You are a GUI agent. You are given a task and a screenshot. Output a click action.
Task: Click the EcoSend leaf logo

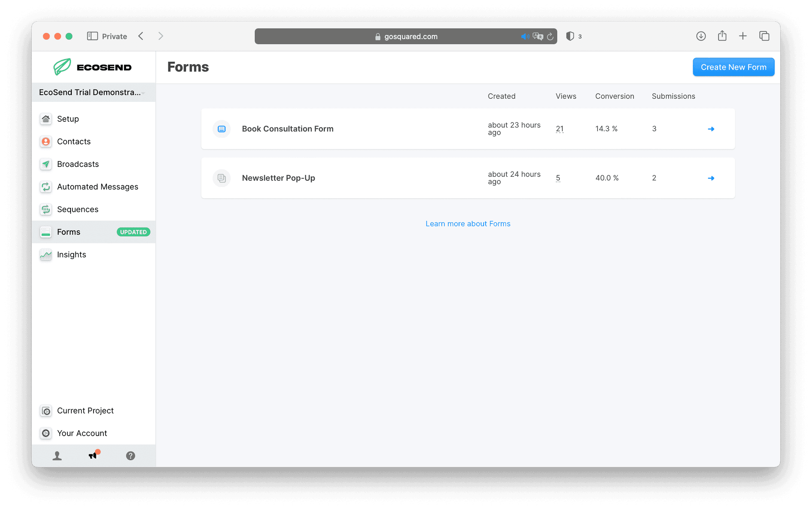click(62, 67)
